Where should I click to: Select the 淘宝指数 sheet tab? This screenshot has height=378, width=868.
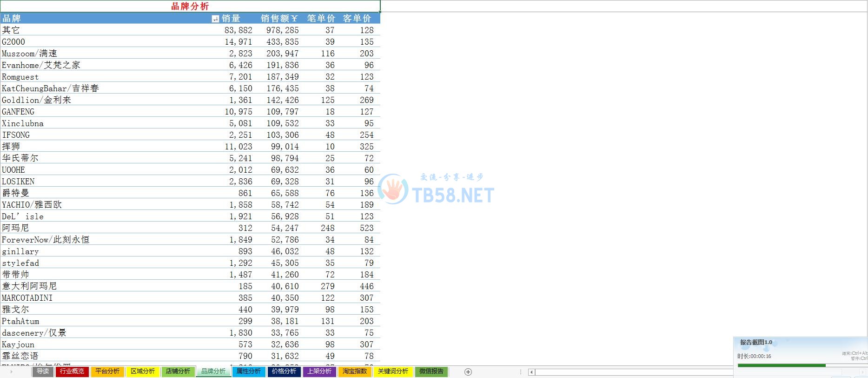tap(355, 371)
